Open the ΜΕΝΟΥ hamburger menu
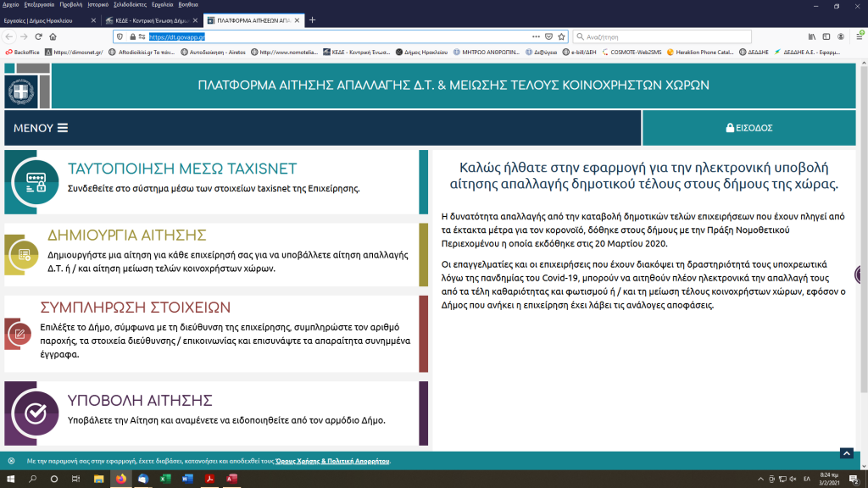 click(x=41, y=128)
